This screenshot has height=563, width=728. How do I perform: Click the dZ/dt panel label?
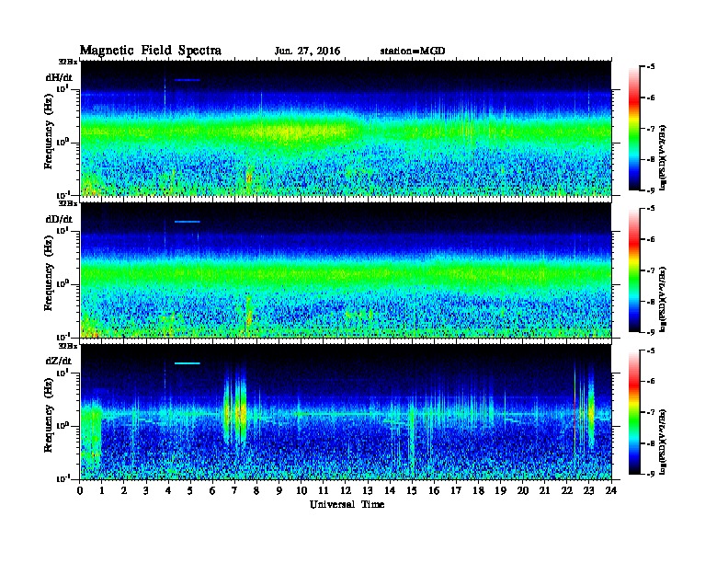coord(59,361)
